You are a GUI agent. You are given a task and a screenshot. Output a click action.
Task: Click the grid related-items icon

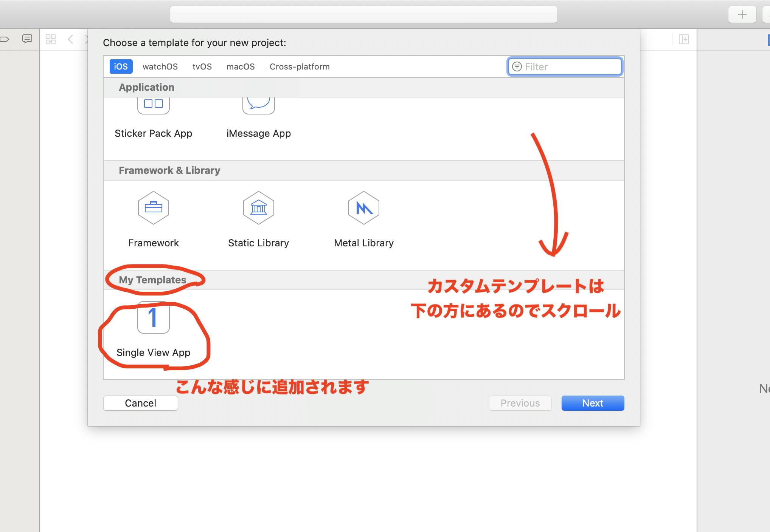(x=51, y=39)
